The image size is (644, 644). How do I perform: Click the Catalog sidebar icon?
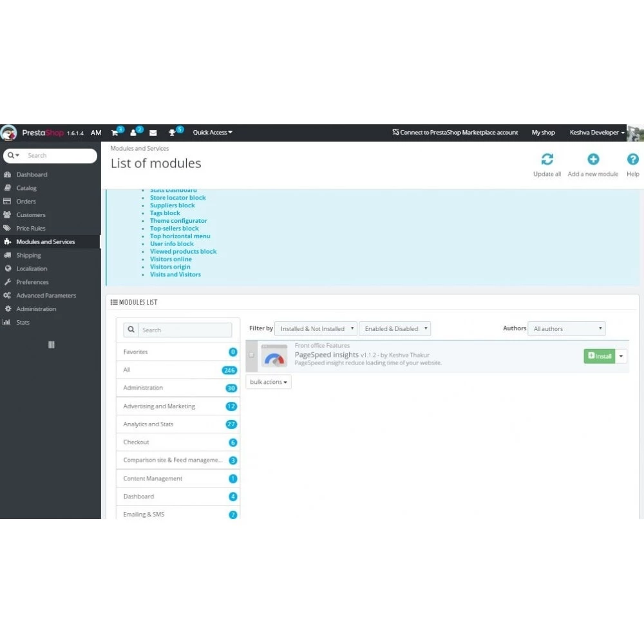coord(7,187)
